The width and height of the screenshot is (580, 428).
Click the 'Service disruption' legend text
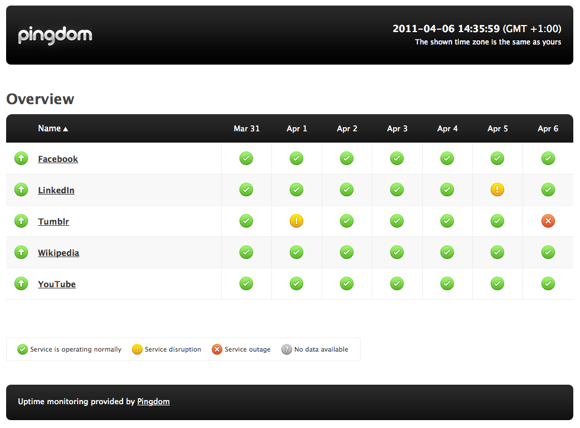tap(173, 350)
